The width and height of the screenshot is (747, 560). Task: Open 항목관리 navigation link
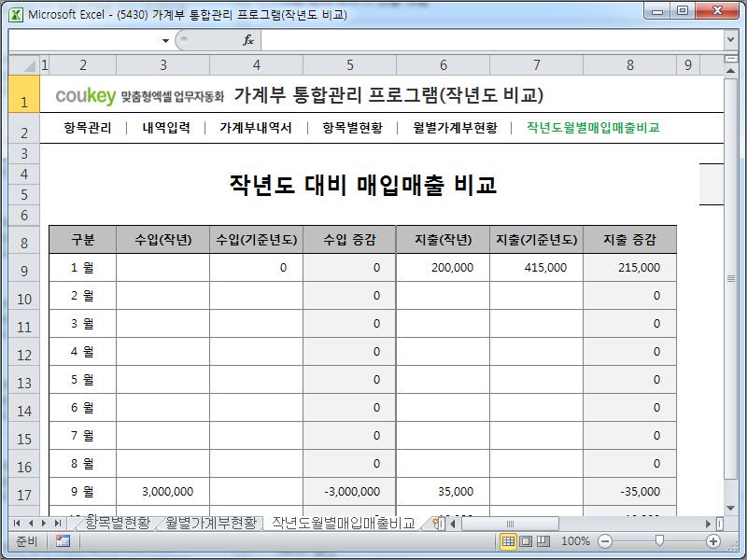(88, 128)
